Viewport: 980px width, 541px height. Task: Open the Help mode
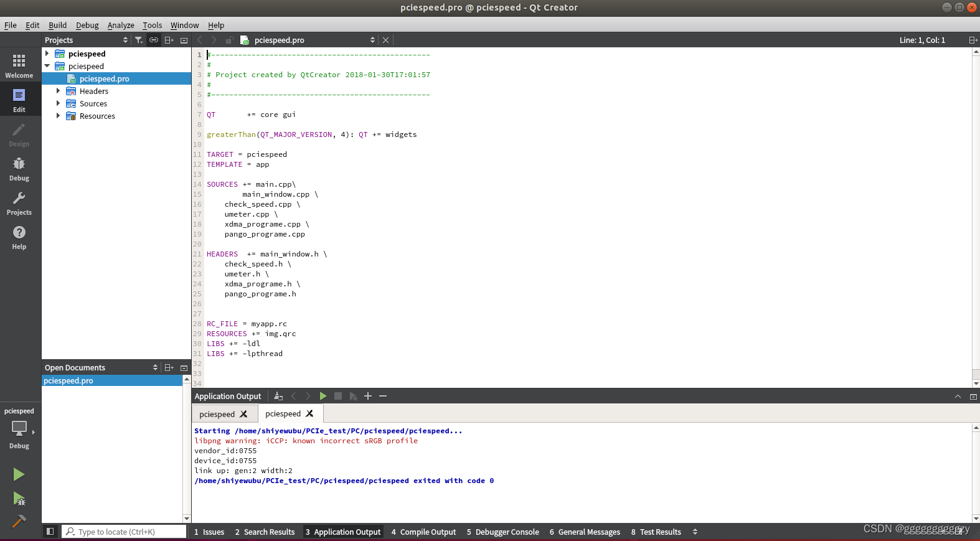coord(19,237)
